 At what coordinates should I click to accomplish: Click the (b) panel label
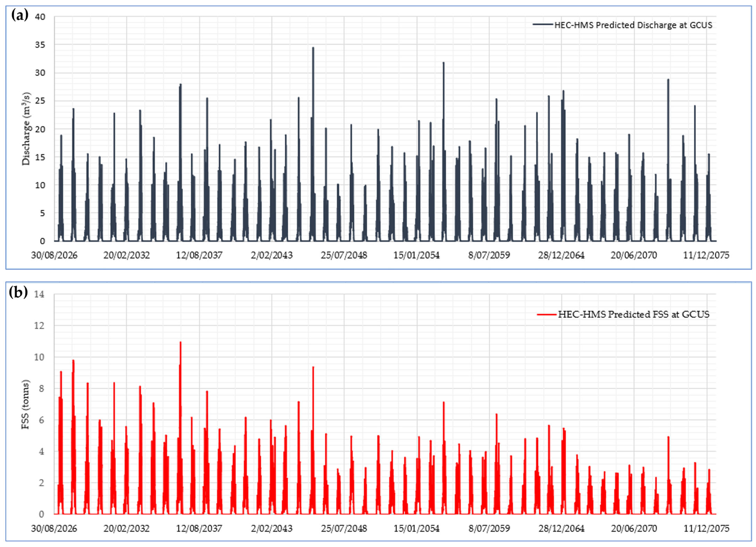point(18,292)
